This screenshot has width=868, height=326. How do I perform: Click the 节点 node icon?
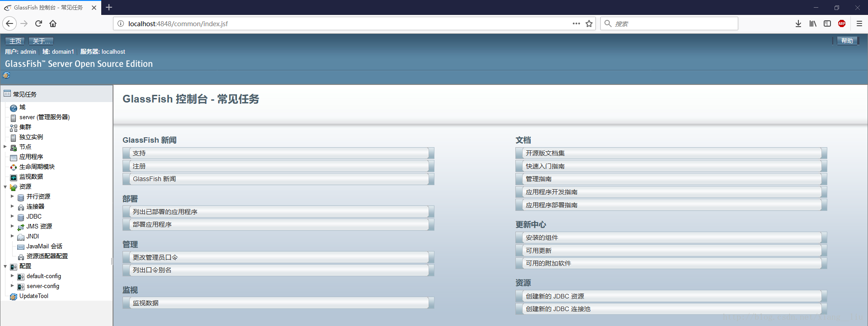click(x=14, y=148)
